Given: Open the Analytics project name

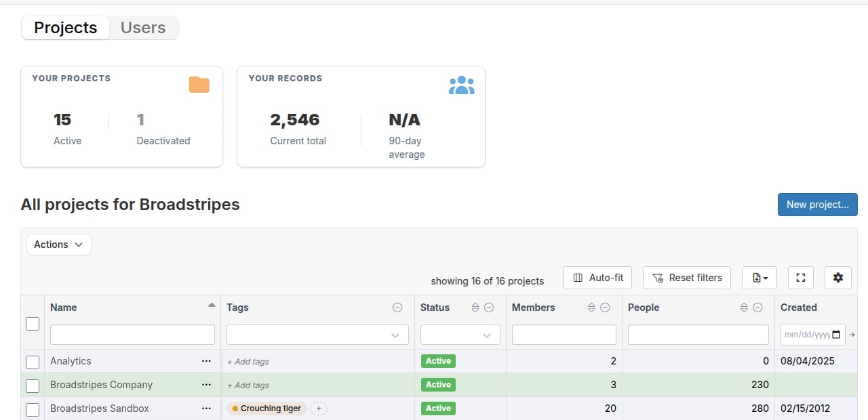Looking at the screenshot, I should click(71, 361).
